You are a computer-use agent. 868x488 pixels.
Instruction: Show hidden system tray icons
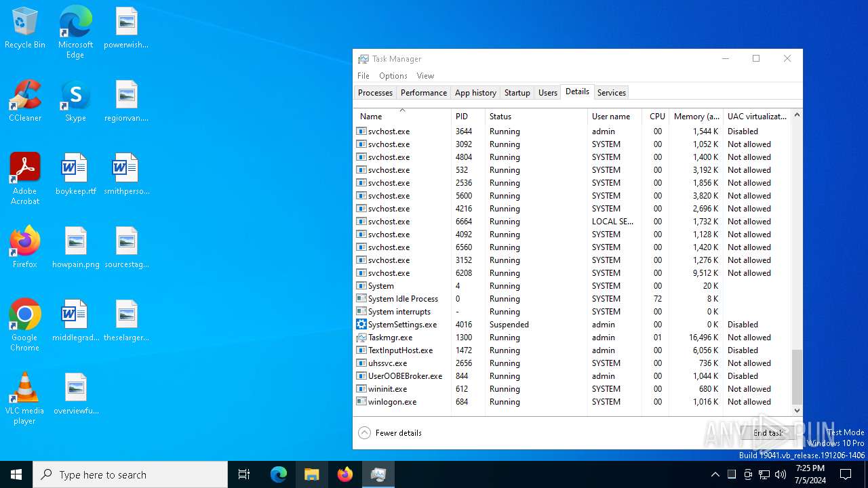[x=715, y=474]
